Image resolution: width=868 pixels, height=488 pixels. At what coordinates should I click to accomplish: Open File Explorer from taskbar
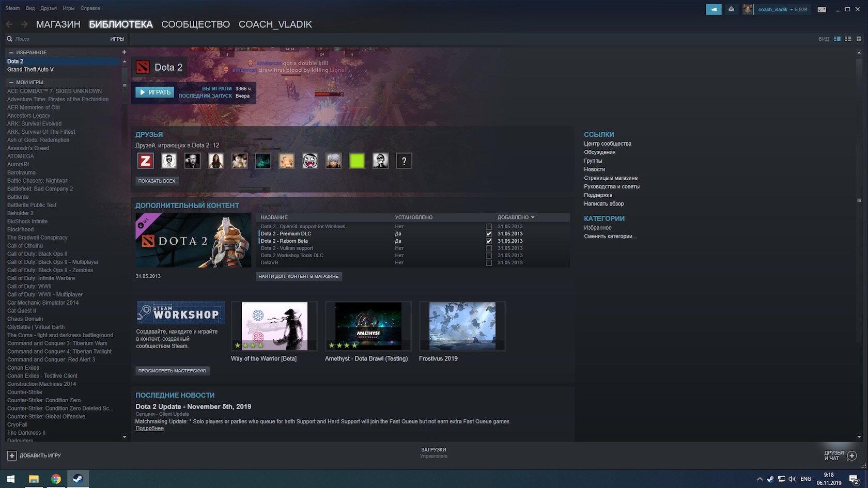pyautogui.click(x=34, y=479)
